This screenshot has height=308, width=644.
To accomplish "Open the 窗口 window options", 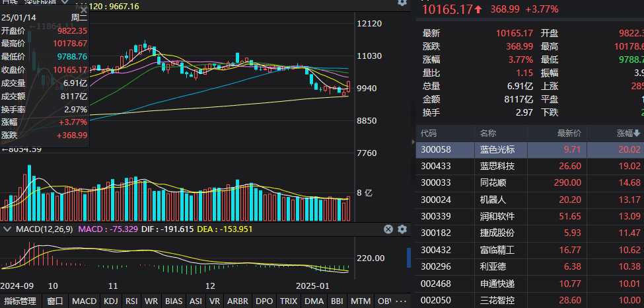I will pos(55,301).
